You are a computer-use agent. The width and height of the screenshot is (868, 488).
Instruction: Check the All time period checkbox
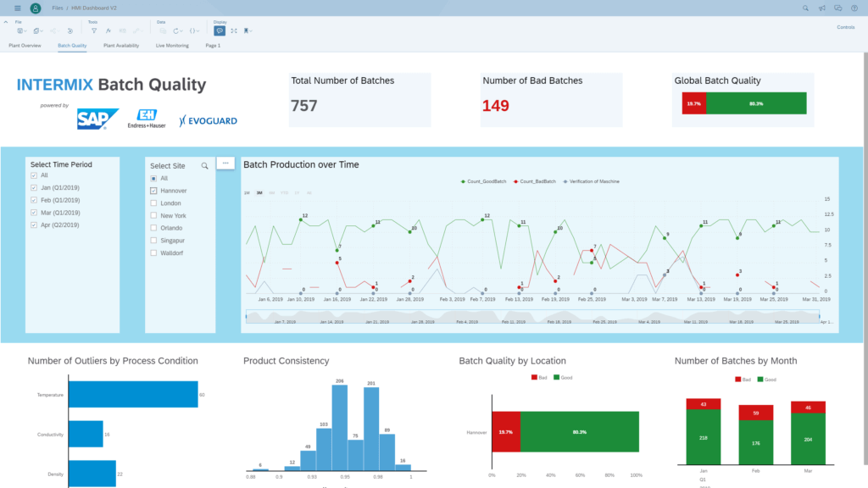[x=34, y=175]
